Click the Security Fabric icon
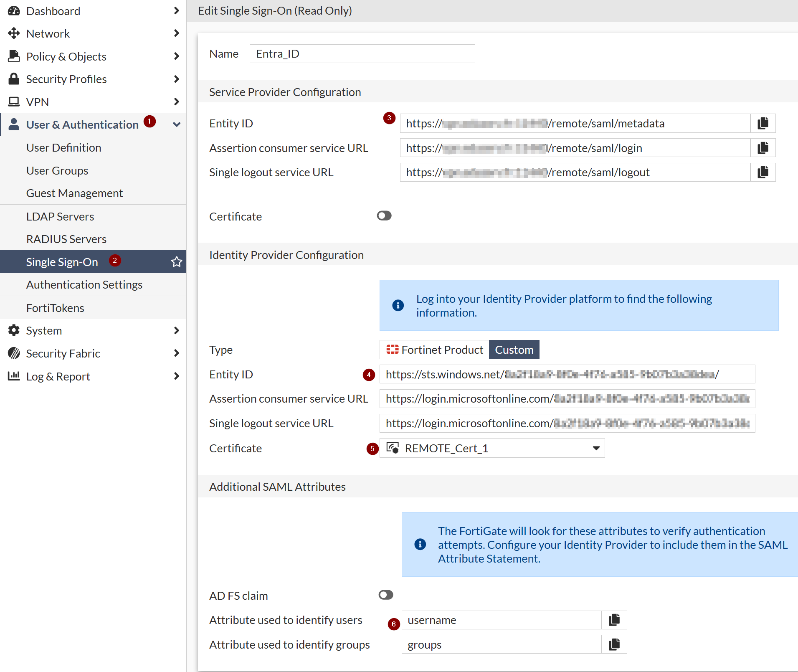The height and width of the screenshot is (672, 798). (x=14, y=353)
